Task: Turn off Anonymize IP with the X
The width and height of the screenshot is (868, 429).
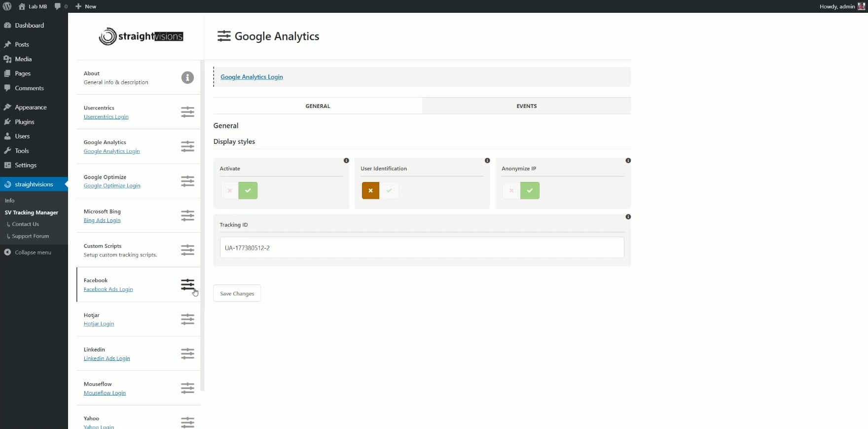Action: [x=511, y=190]
